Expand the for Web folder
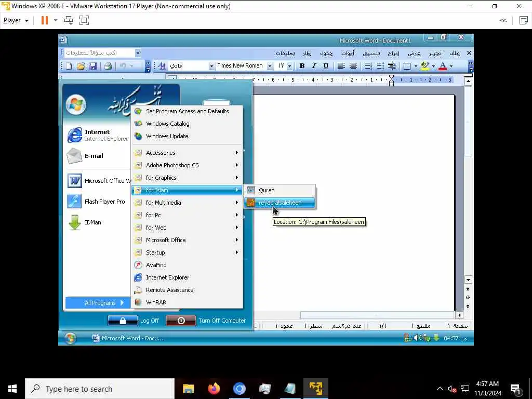Image resolution: width=532 pixels, height=399 pixels. (187, 228)
